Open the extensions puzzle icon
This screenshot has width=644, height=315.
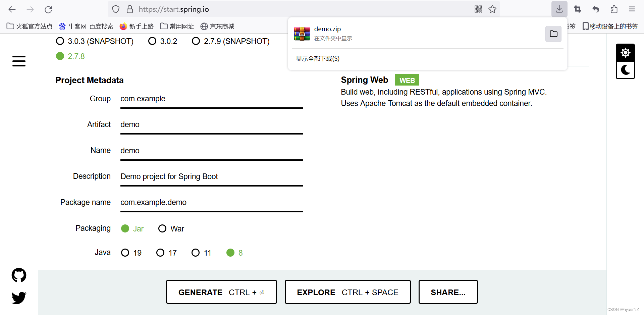tap(614, 9)
